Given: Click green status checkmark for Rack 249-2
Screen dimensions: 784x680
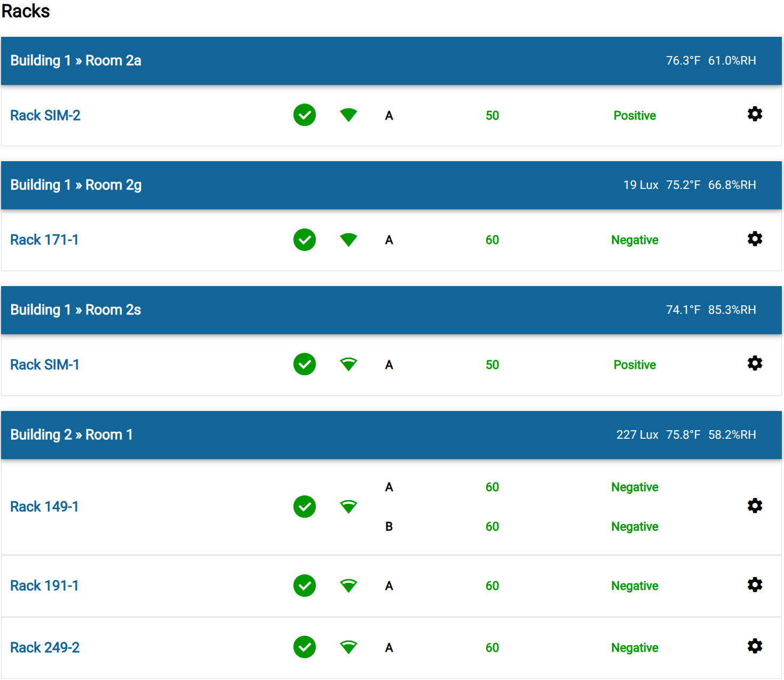Looking at the screenshot, I should coord(305,647).
